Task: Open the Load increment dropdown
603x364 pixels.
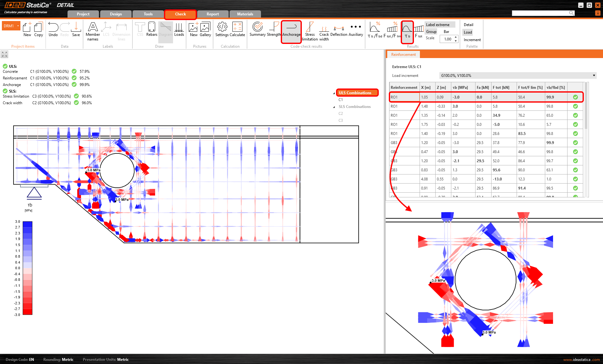Action: point(594,76)
